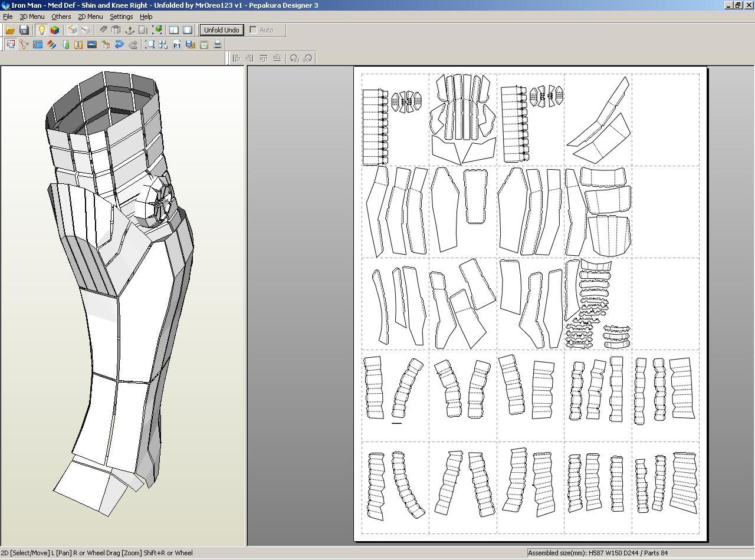Minimize the Pepakura Designer window

tap(728, 5)
